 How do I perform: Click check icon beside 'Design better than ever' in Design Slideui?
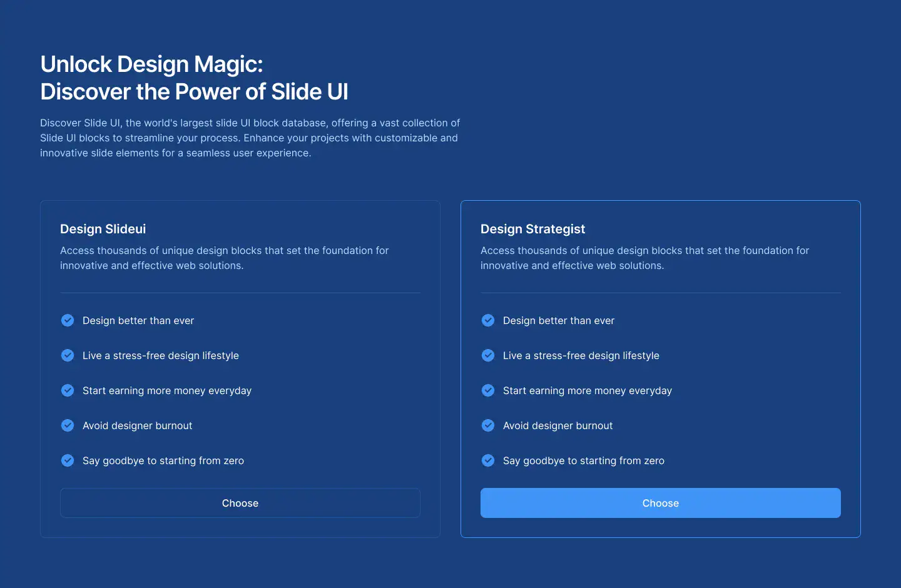68,320
